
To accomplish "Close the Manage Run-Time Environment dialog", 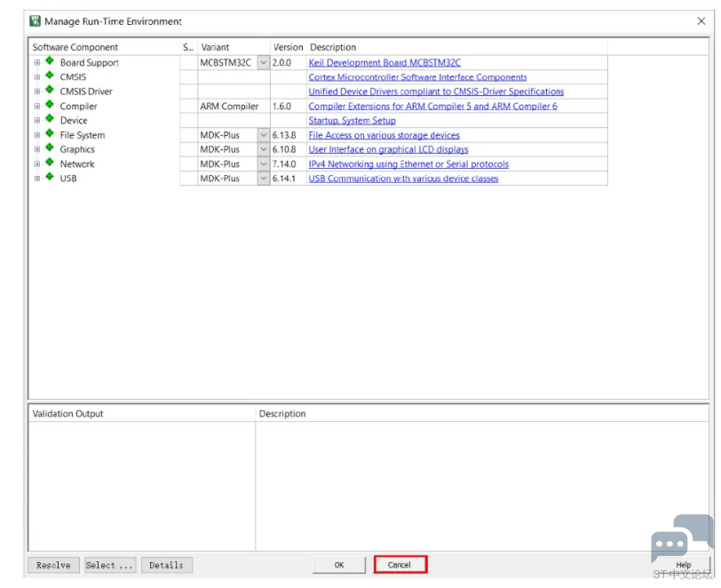I will click(x=701, y=21).
